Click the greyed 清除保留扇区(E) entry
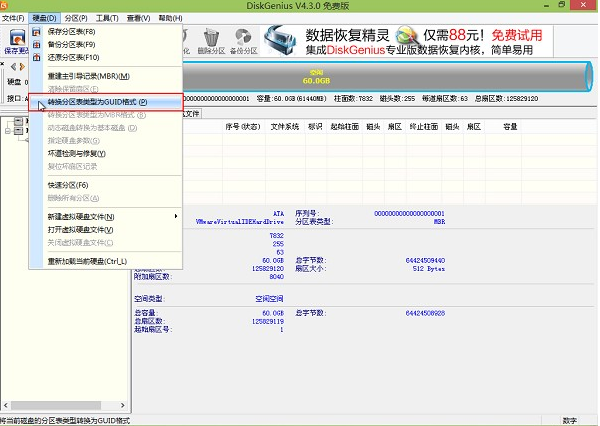This screenshot has height=426, width=600. click(106, 89)
